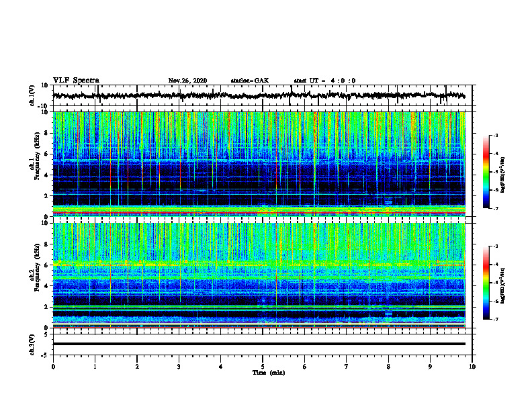
Task: Click the "-7" tick on ch.2 color bar
Action: click(496, 319)
